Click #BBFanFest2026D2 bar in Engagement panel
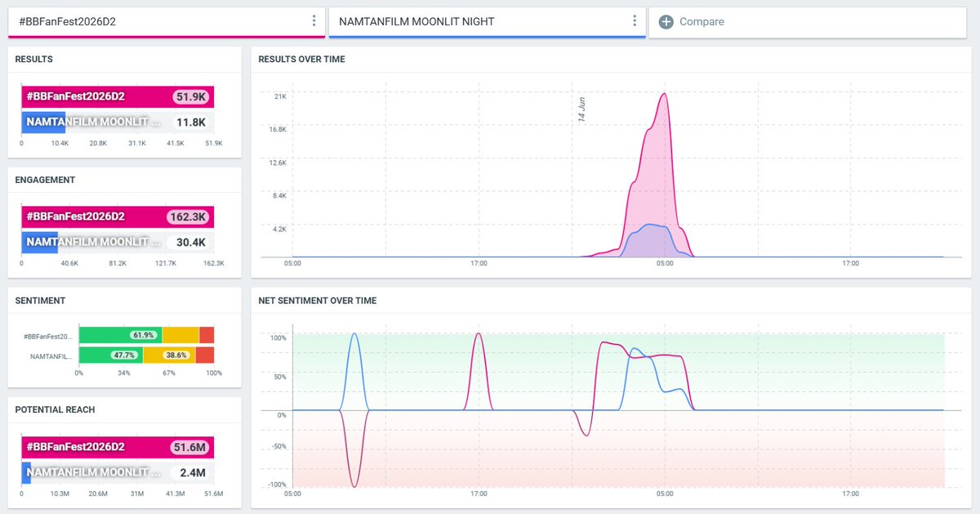The height and width of the screenshot is (514, 980). coord(118,217)
